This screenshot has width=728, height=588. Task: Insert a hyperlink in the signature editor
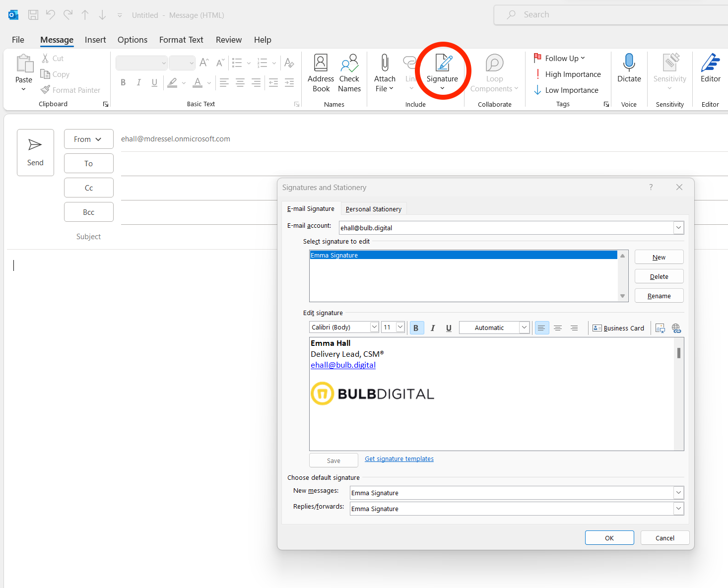[x=676, y=328]
